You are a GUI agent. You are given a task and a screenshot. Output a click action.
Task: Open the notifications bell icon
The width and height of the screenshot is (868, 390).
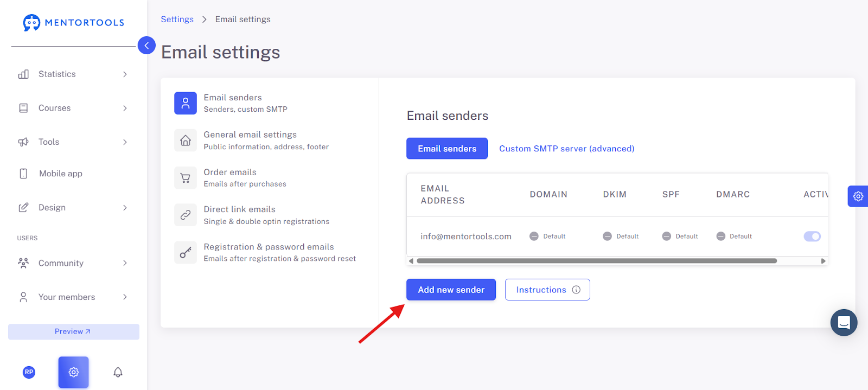tap(118, 372)
